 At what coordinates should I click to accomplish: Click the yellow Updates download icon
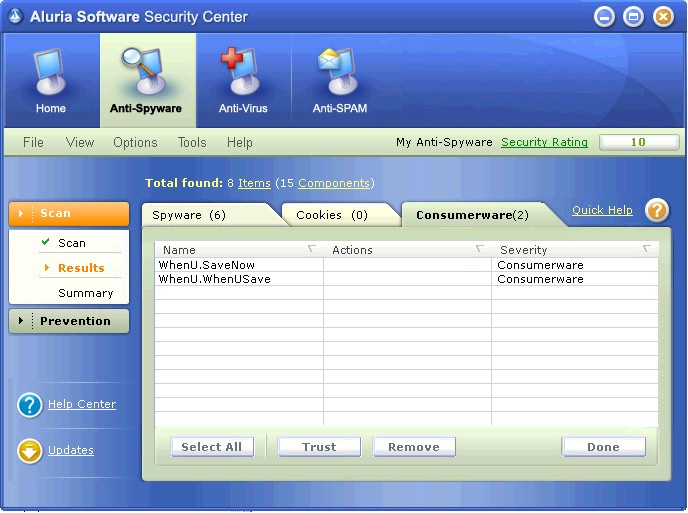[x=30, y=451]
